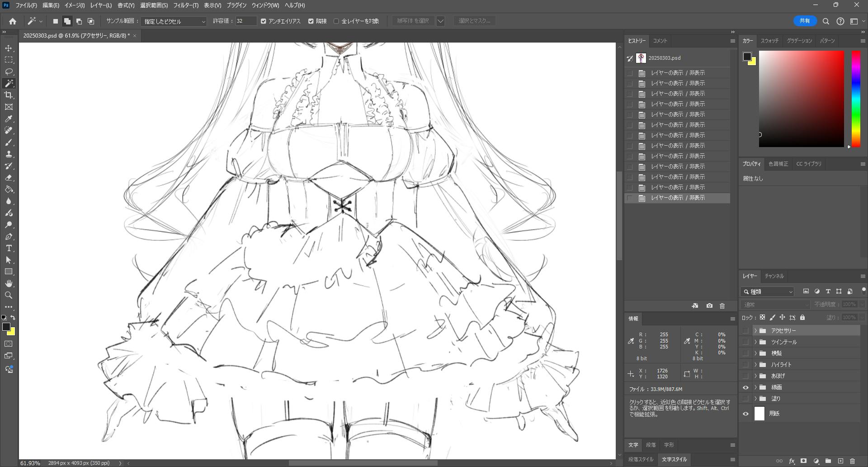Select the Hand tool

(9, 284)
